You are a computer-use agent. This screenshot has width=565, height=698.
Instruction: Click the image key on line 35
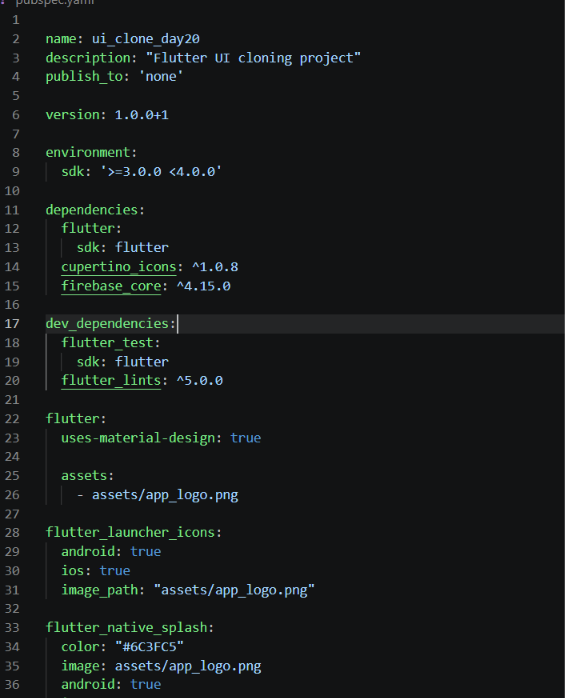click(80, 666)
